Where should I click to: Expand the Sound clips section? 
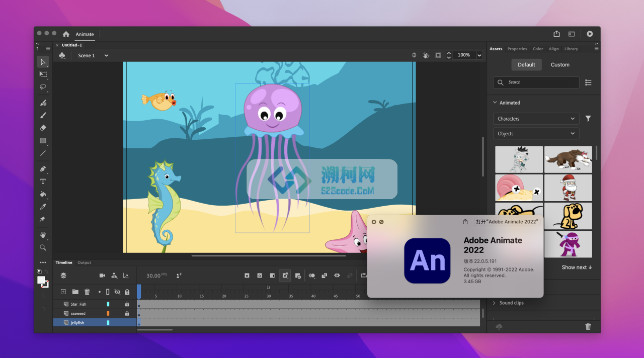pyautogui.click(x=495, y=303)
